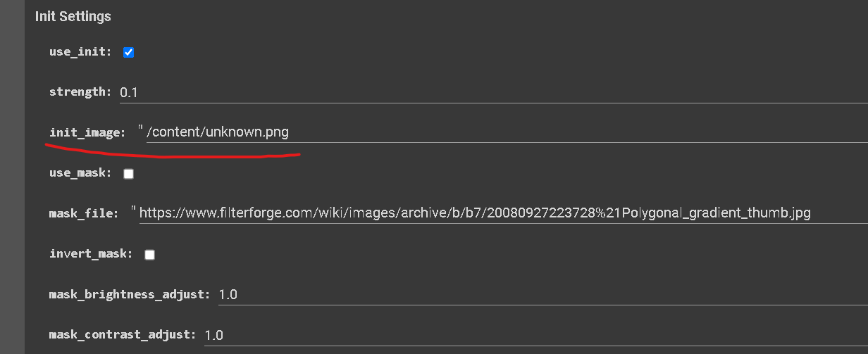Click the opening quote before the filterforge URL

tap(134, 210)
